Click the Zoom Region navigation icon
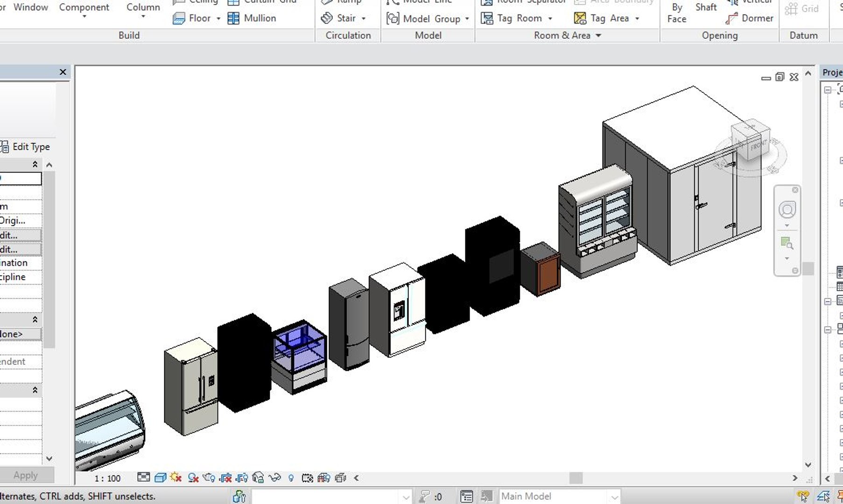 (x=787, y=243)
